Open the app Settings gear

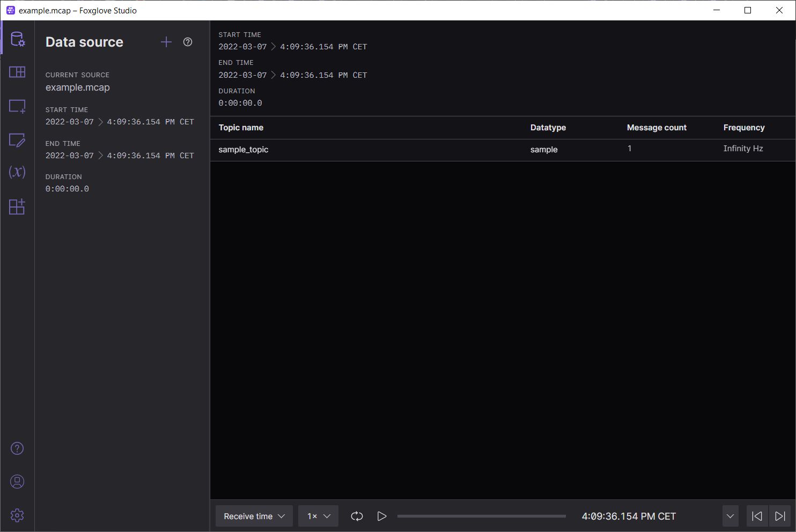pos(17,515)
